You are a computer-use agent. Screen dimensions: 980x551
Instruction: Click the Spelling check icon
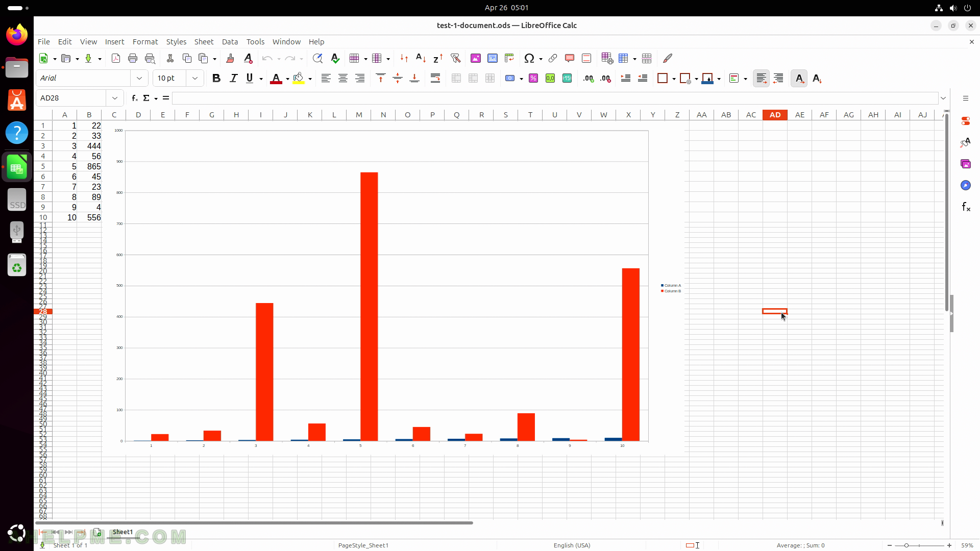(335, 58)
